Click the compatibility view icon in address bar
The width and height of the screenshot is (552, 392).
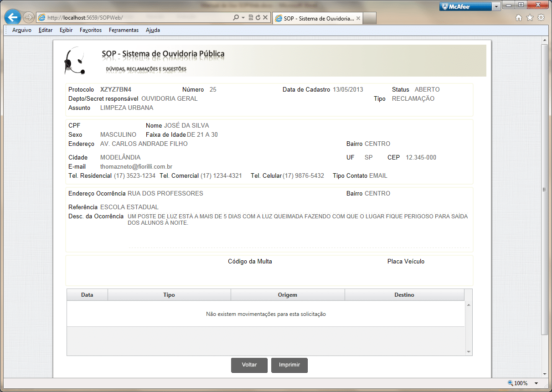coord(251,18)
